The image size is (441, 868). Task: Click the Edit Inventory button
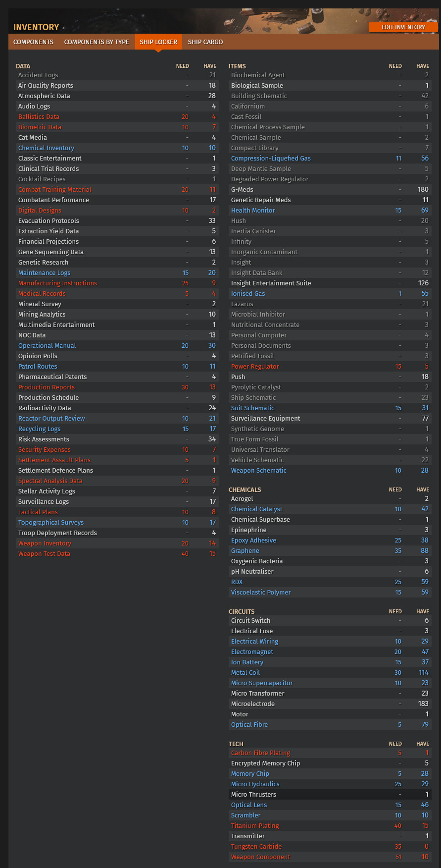[403, 27]
